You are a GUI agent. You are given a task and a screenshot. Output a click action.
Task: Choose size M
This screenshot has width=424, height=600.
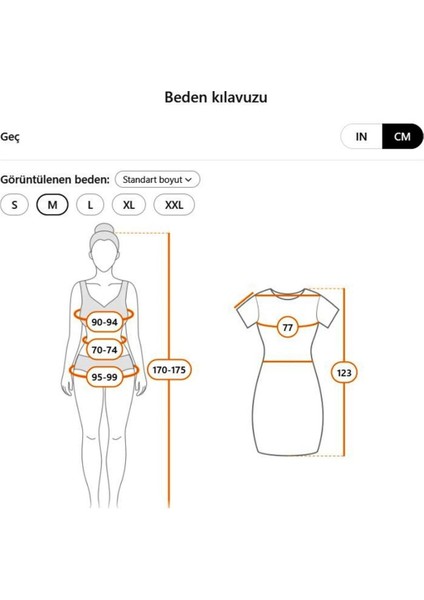(x=52, y=205)
